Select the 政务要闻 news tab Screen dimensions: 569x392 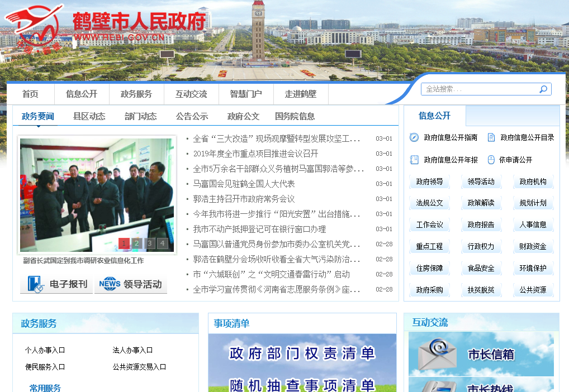point(38,116)
